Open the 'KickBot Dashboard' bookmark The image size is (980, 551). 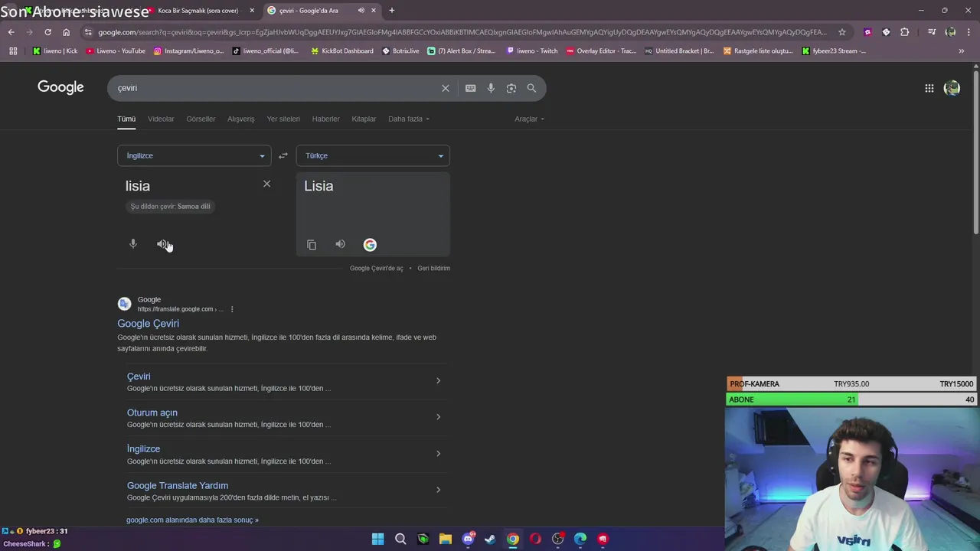click(341, 51)
